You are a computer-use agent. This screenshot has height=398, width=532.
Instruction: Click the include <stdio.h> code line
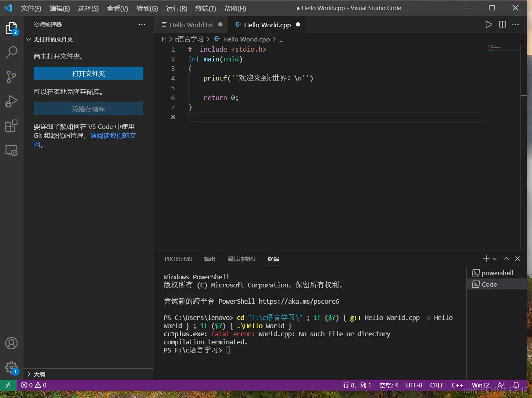[227, 49]
